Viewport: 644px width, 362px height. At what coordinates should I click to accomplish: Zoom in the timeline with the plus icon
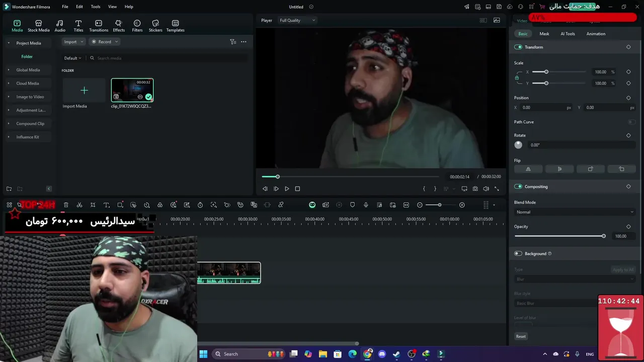click(x=462, y=205)
